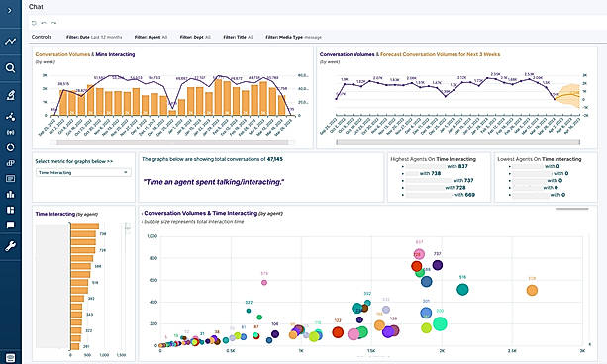Open the donut circle sidebar icon

pyautogui.click(x=10, y=147)
